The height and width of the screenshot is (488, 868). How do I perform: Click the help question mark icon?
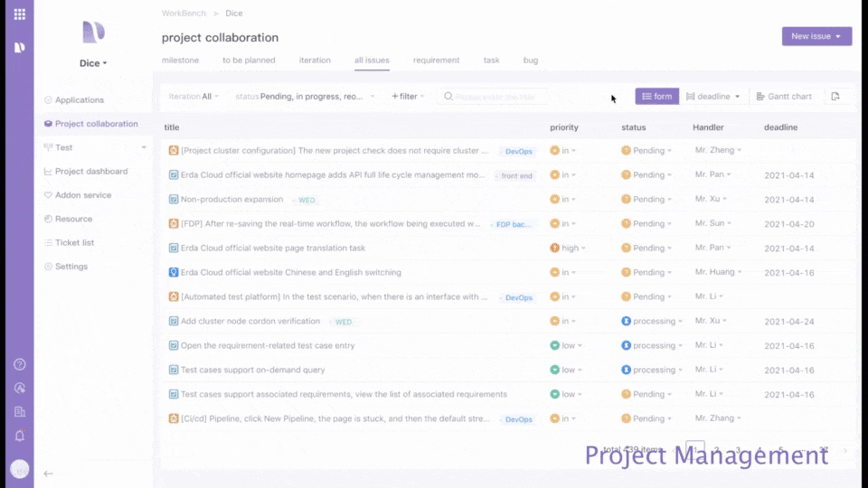coord(19,364)
